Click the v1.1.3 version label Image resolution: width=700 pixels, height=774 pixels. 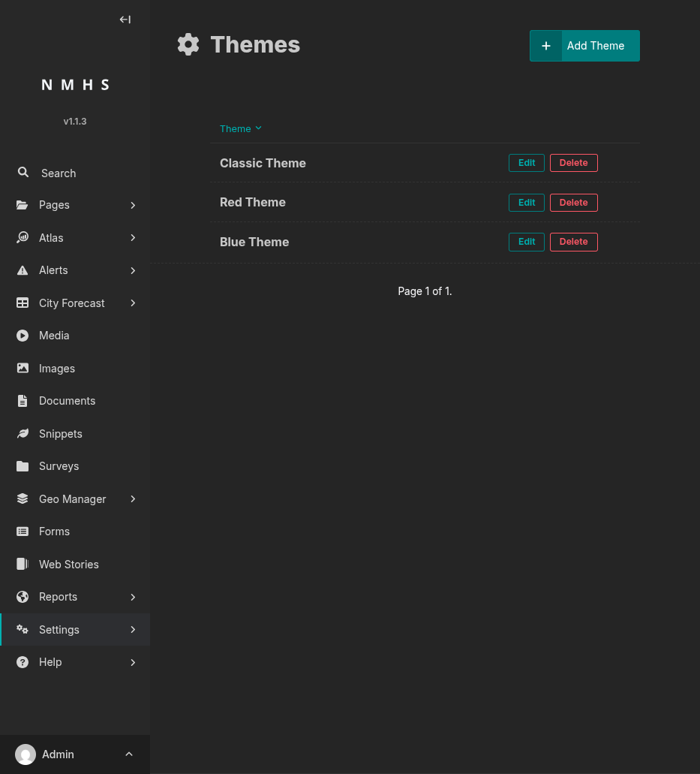75,121
